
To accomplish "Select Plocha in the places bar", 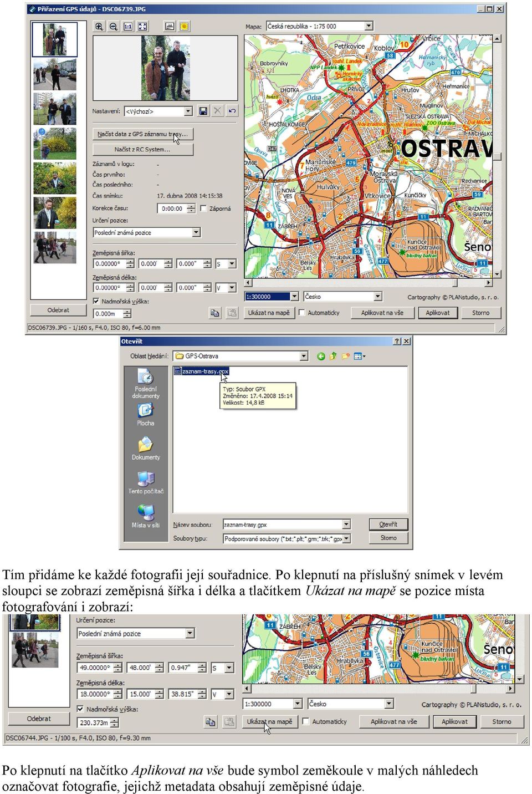I will [x=146, y=415].
